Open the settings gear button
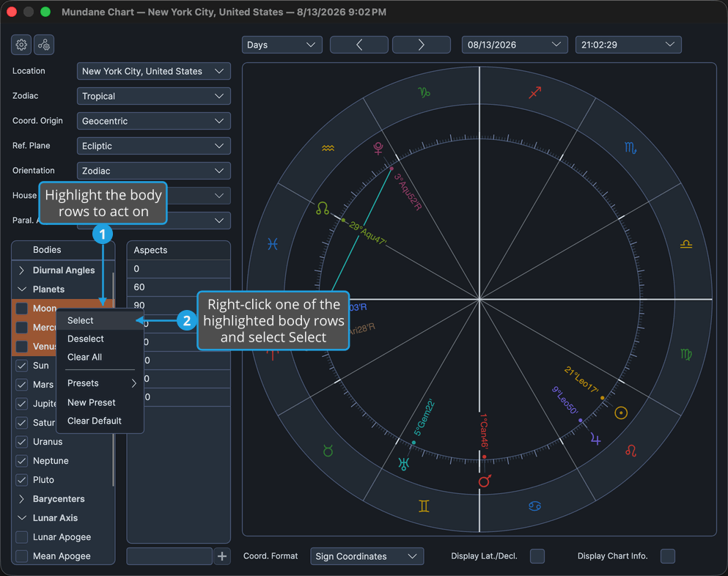Image resolution: width=728 pixels, height=576 pixels. [x=21, y=45]
